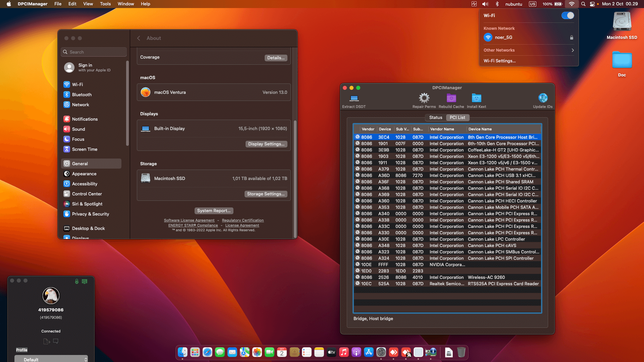The height and width of the screenshot is (362, 644).
Task: Select the Wireless-AC 9260 row in the PCI list
Action: click(446, 277)
